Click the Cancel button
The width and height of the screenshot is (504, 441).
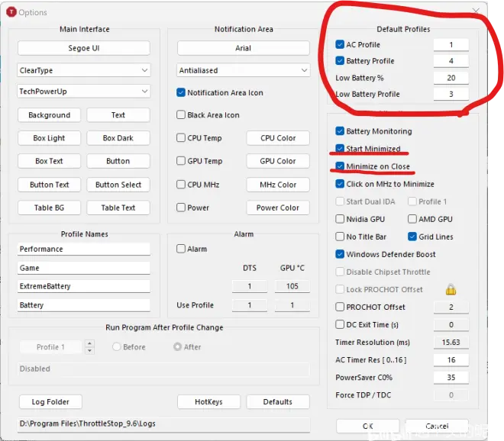click(437, 427)
